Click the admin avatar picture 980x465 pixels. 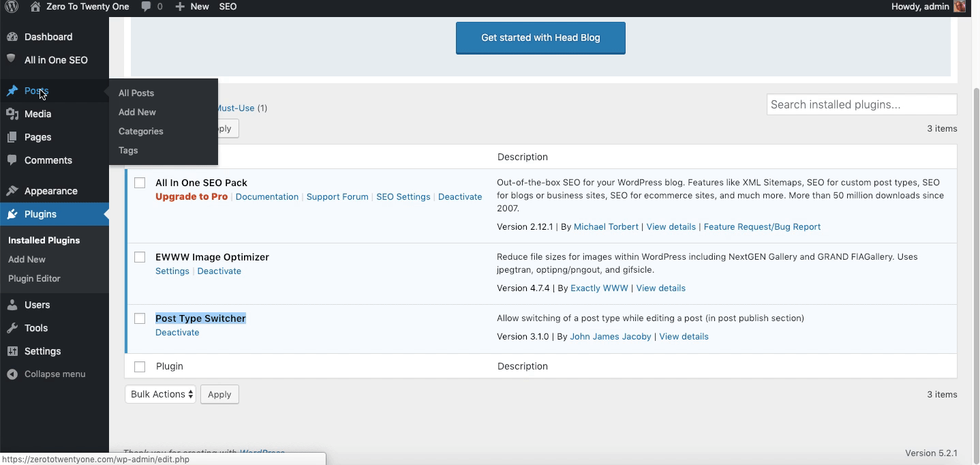(x=960, y=7)
